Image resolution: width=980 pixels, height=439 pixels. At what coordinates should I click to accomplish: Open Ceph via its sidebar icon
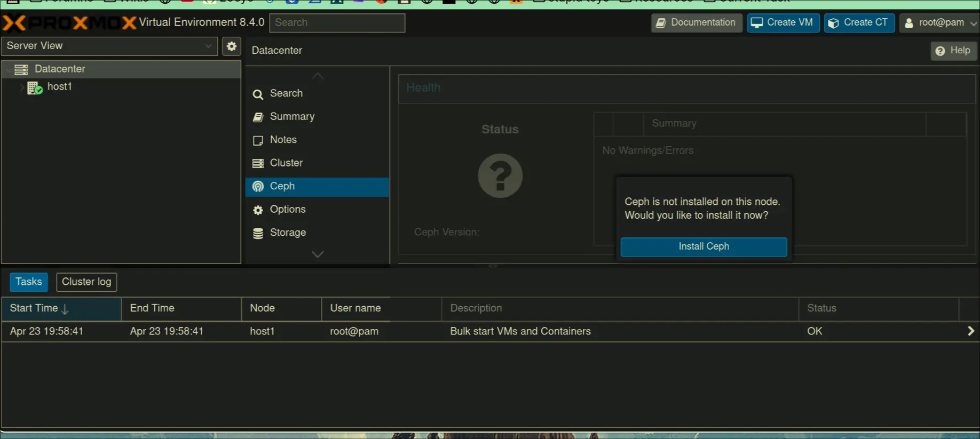click(258, 187)
